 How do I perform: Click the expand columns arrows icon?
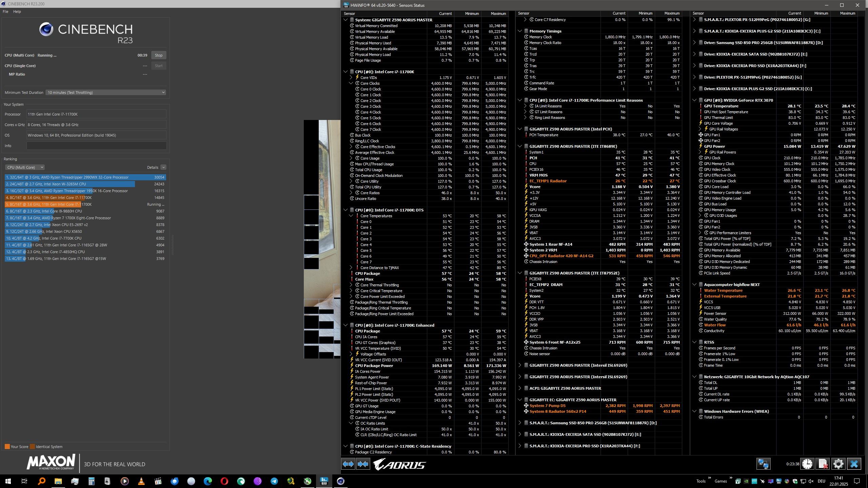pos(348,464)
